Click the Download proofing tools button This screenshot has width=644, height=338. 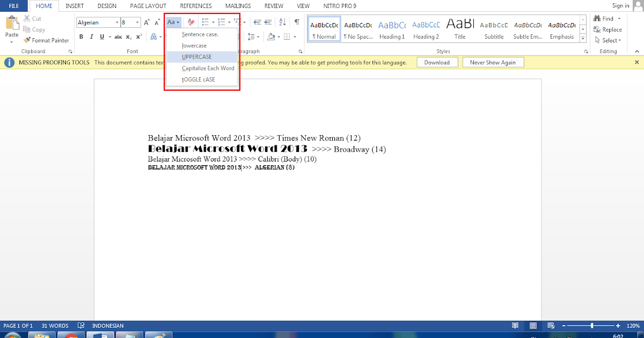click(437, 63)
